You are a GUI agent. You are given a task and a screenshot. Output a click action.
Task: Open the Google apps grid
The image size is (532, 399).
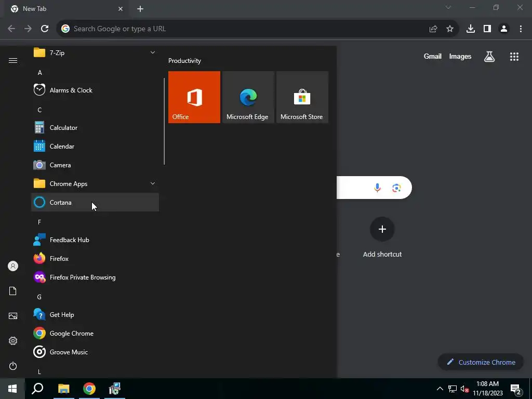click(514, 57)
